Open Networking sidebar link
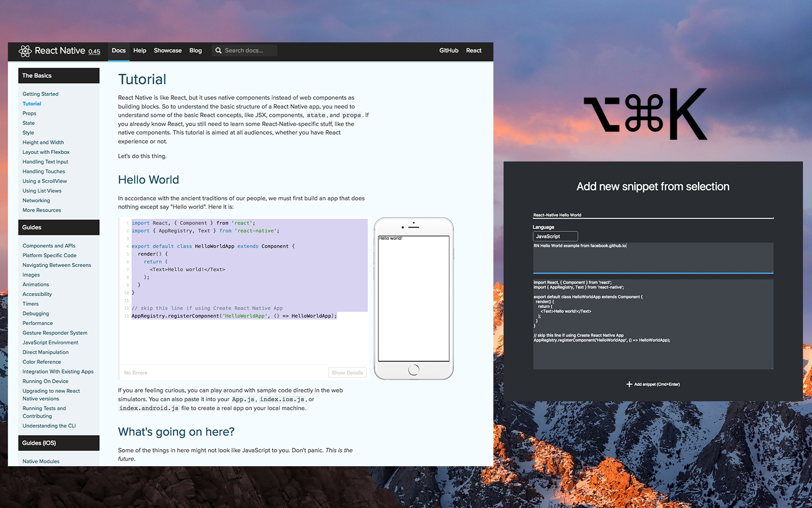812x508 pixels. pos(36,200)
